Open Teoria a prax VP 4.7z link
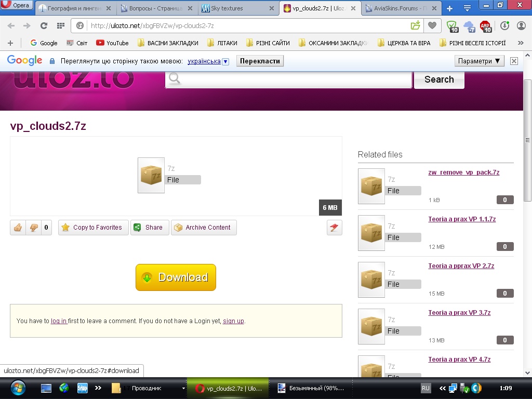 point(459,360)
